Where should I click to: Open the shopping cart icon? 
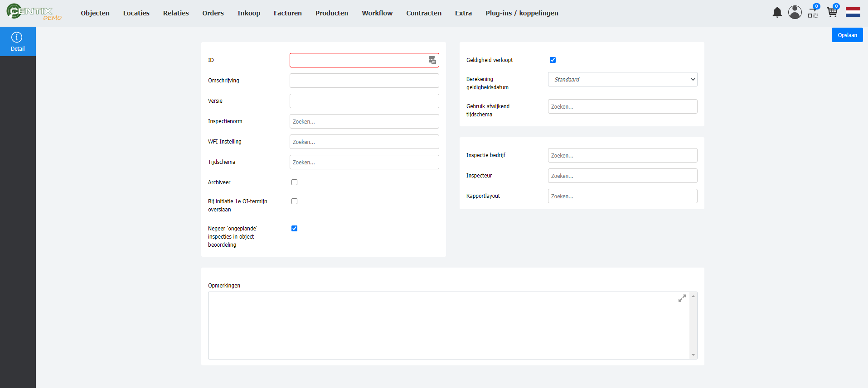tap(832, 12)
